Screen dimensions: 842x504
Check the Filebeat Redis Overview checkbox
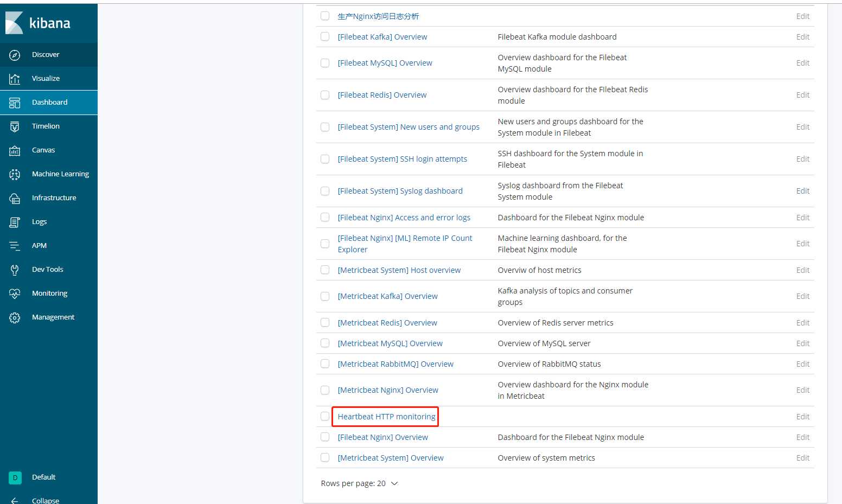(x=325, y=95)
